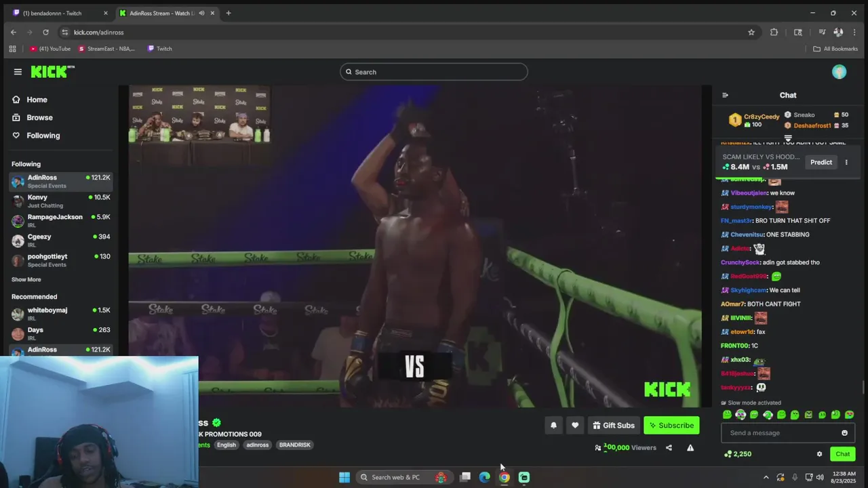Open the Kick app icon in the taskbar
Image resolution: width=868 pixels, height=488 pixels.
coord(524,477)
